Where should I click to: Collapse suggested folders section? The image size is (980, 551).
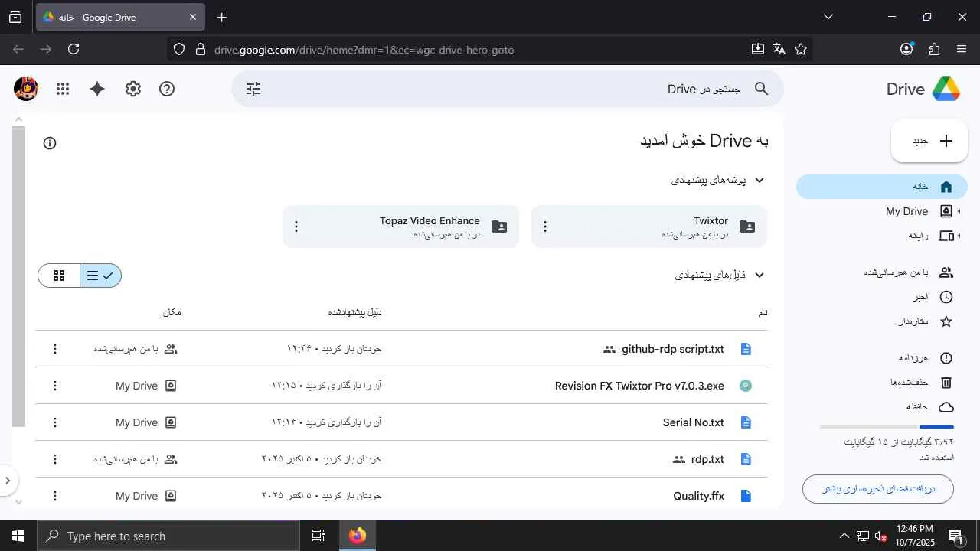[x=759, y=181]
